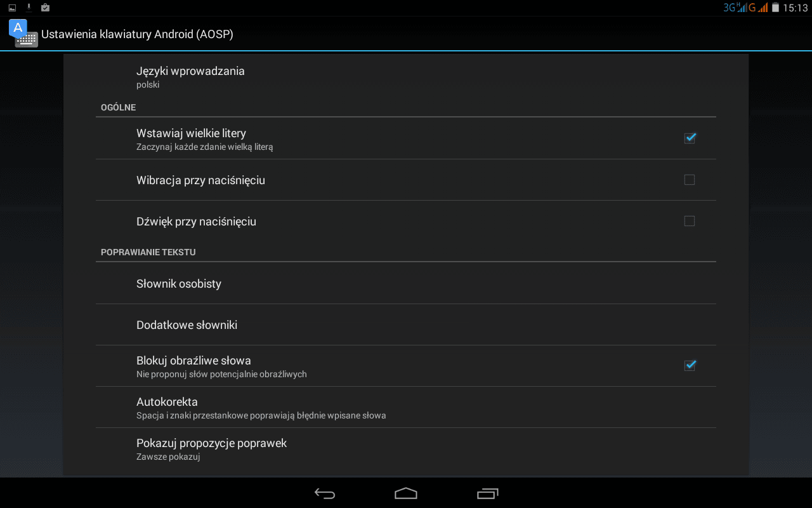Image resolution: width=812 pixels, height=508 pixels.
Task: Tap the store bag notification icon
Action: click(45, 8)
